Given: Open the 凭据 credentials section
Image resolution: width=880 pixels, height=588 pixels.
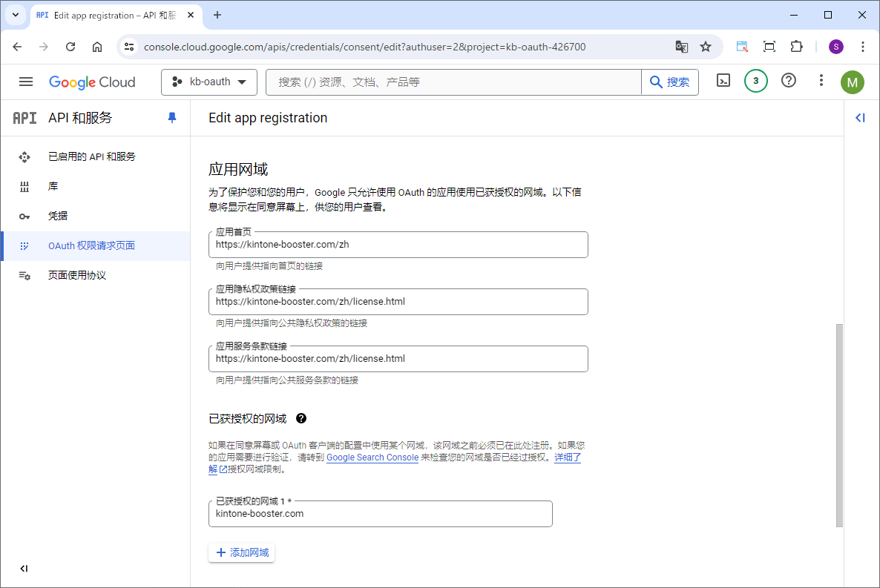Looking at the screenshot, I should 58,216.
